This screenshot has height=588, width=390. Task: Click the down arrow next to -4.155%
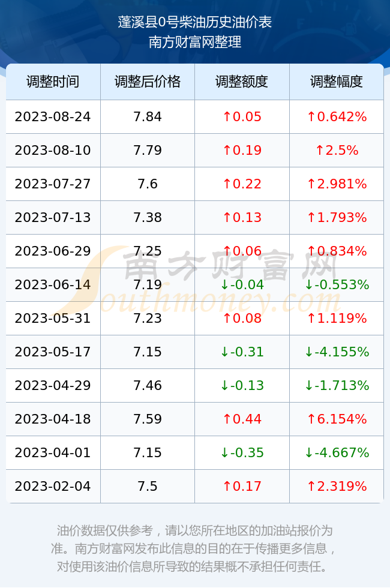pos(308,352)
